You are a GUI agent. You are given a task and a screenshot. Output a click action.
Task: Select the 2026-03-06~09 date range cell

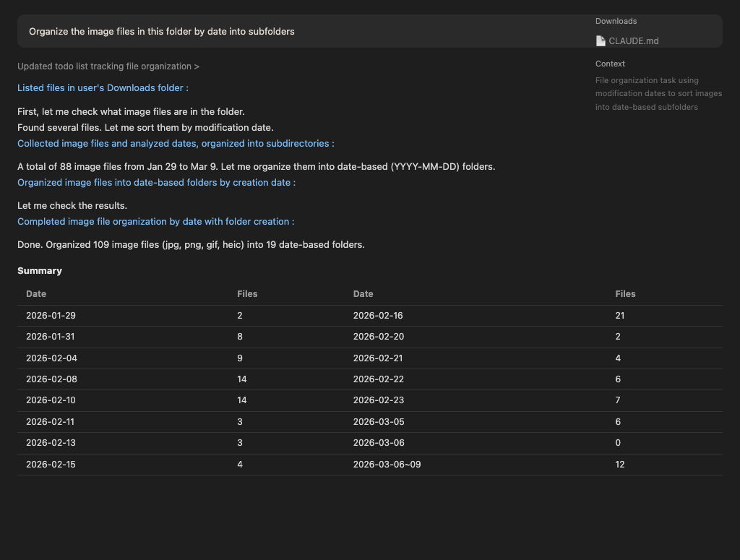click(x=387, y=465)
